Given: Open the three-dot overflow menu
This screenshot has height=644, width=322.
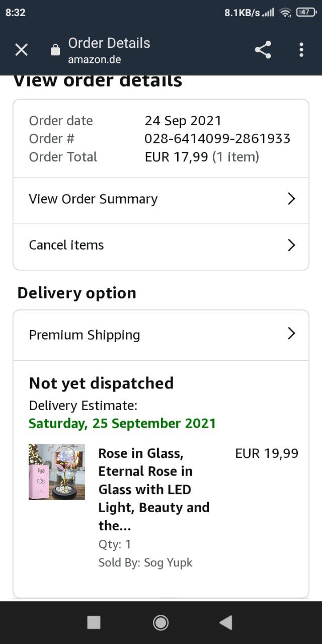Looking at the screenshot, I should coord(301,50).
